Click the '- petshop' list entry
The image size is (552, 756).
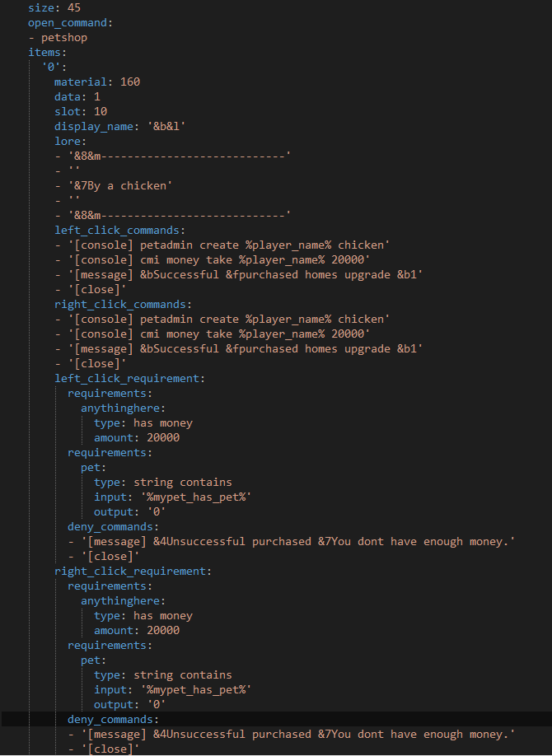(58, 37)
